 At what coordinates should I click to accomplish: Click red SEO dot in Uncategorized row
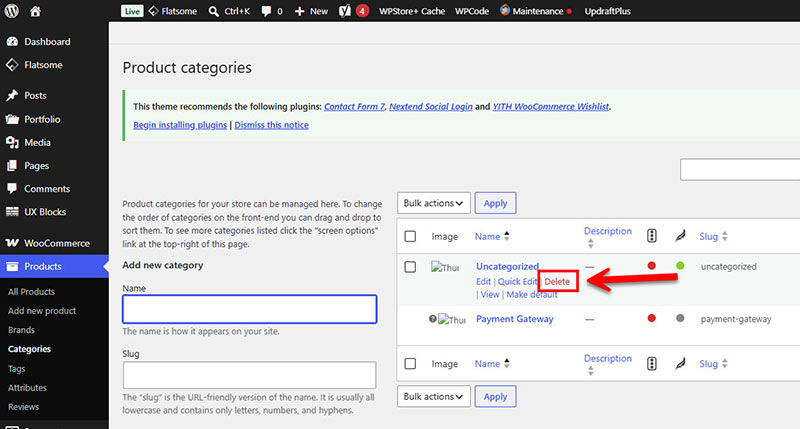(x=652, y=266)
